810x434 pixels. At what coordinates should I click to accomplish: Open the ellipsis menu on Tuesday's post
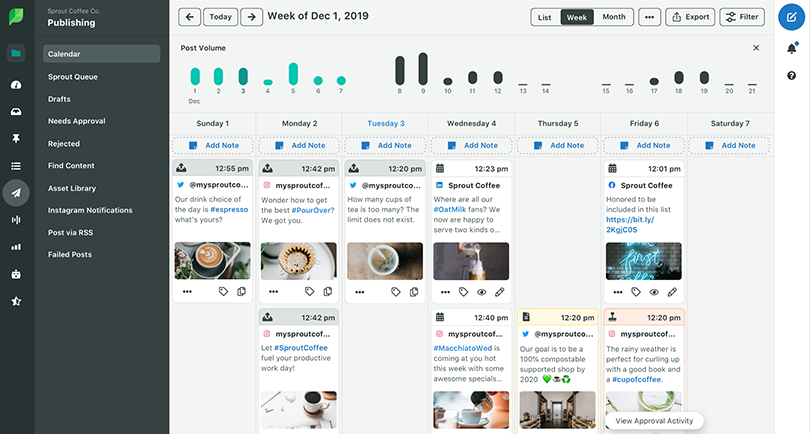point(359,291)
